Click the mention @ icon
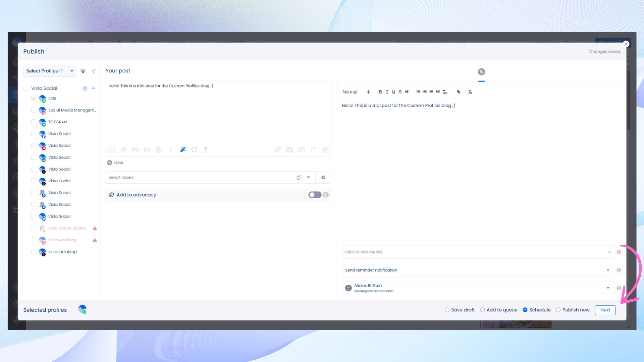Image resolution: width=644 pixels, height=362 pixels. click(x=159, y=150)
